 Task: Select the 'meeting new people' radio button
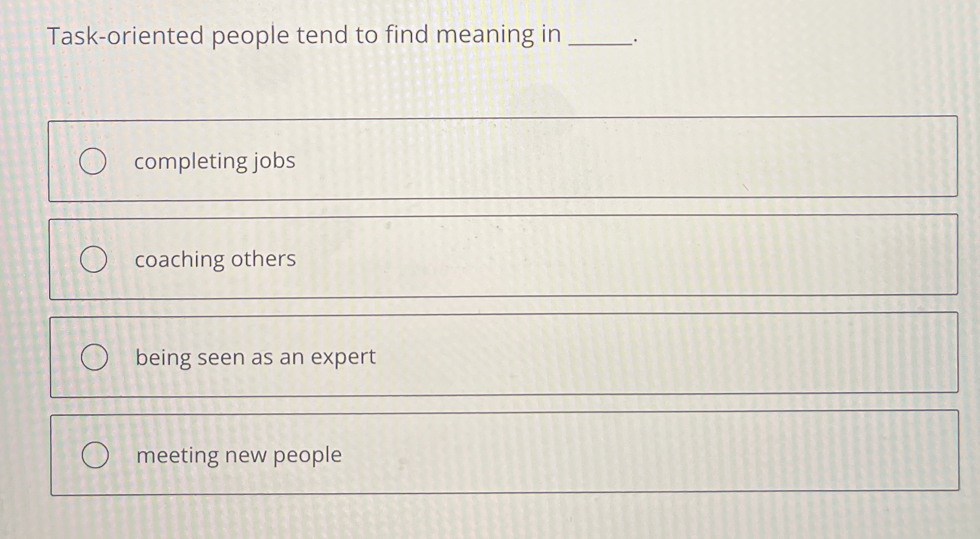point(96,455)
